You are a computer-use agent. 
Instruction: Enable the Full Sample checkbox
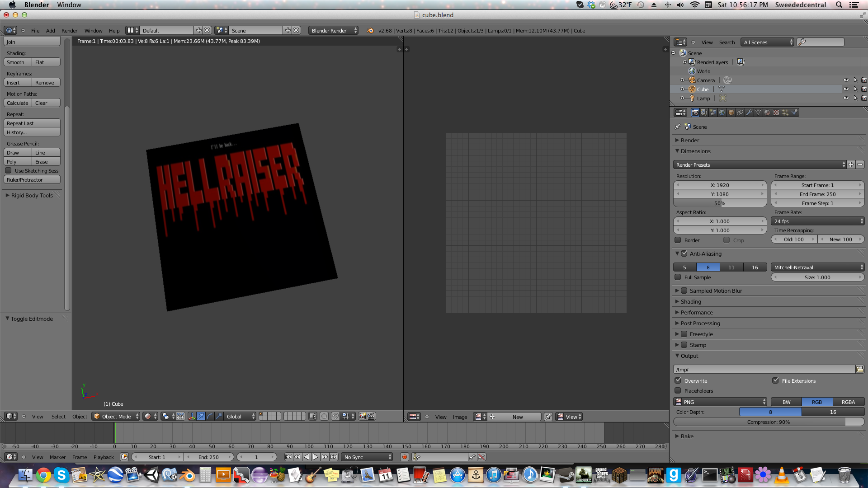coord(677,277)
